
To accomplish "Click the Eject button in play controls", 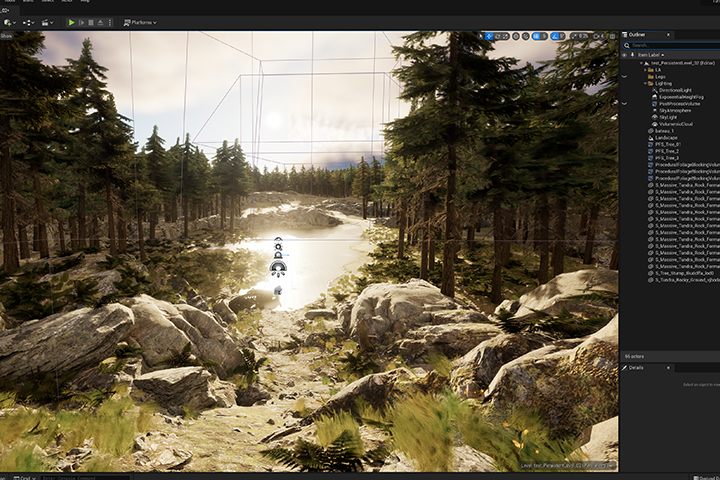I will pyautogui.click(x=101, y=23).
